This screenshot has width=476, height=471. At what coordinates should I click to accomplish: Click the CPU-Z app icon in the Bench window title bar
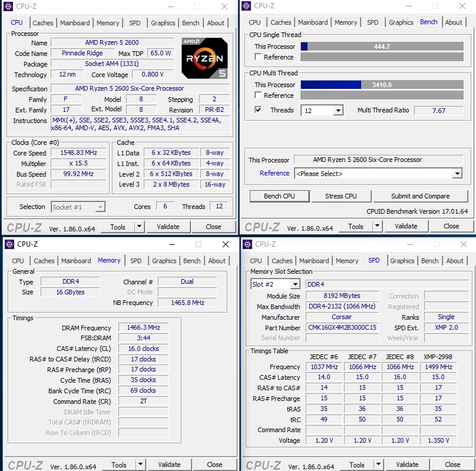[246, 6]
